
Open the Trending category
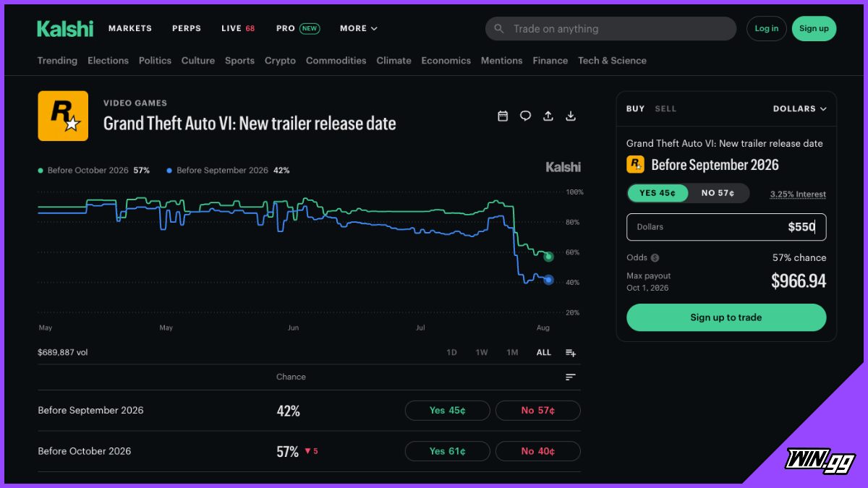[x=57, y=61]
